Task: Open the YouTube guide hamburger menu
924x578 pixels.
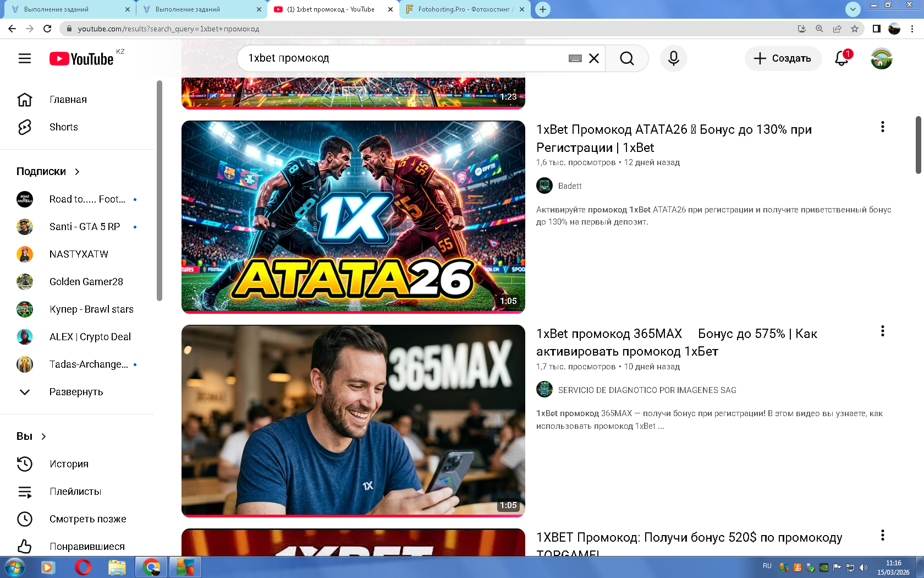Action: (25, 58)
